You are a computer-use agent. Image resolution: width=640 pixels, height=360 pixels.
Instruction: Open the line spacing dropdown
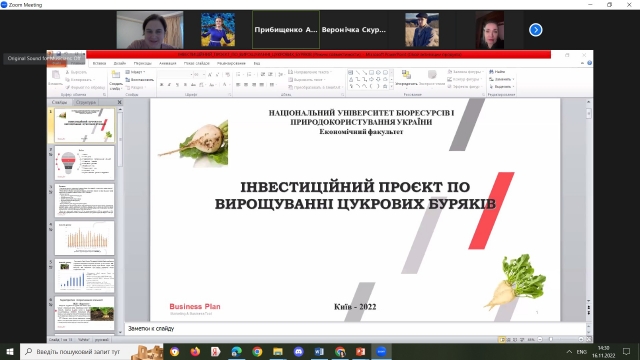pyautogui.click(x=281, y=75)
